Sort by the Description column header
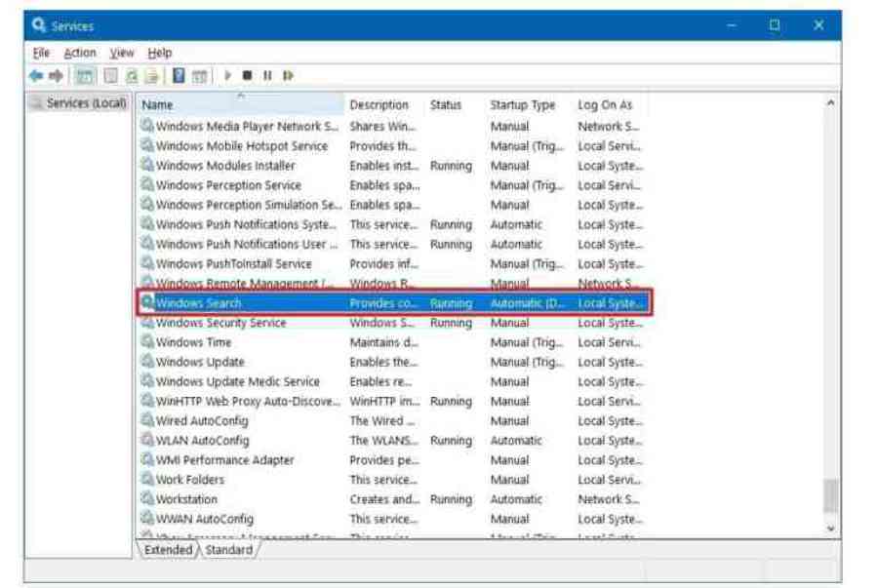 pos(384,104)
